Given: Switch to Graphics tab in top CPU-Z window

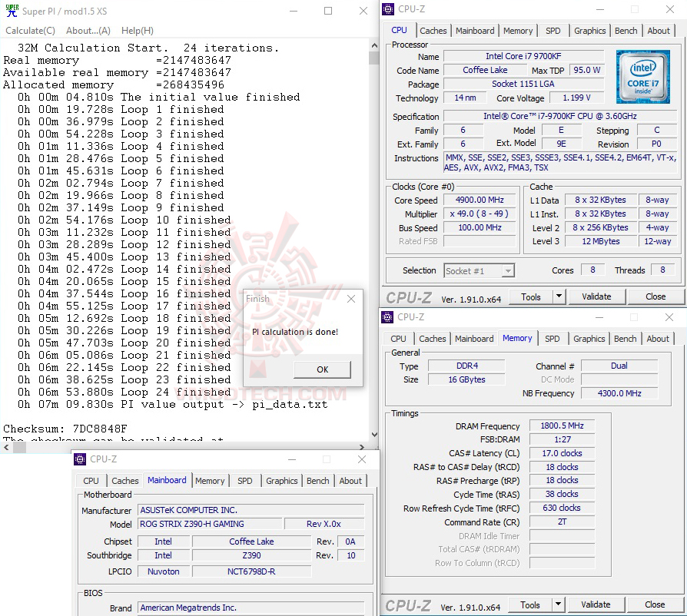Looking at the screenshot, I should (x=589, y=31).
